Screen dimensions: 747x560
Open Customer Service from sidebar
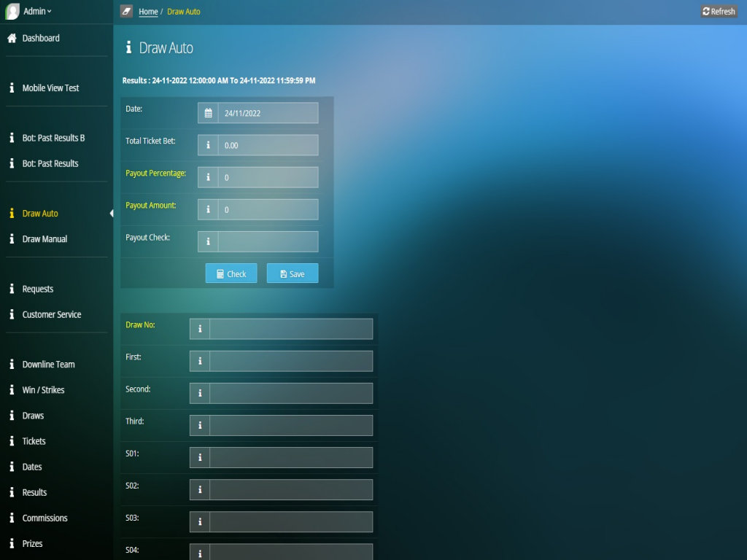[51, 315]
